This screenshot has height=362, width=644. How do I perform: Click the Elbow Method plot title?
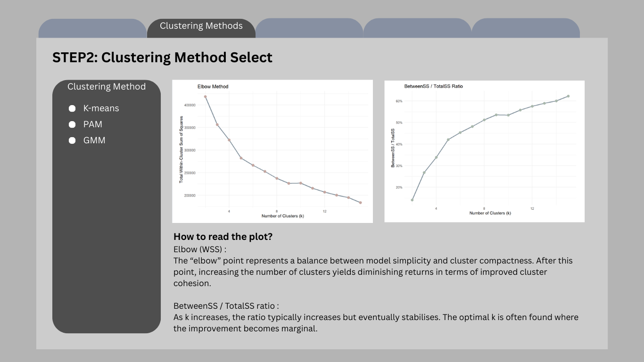(x=213, y=87)
